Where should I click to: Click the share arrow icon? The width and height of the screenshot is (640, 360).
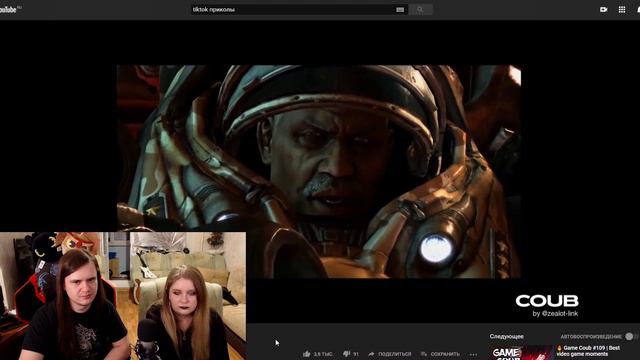point(371,354)
